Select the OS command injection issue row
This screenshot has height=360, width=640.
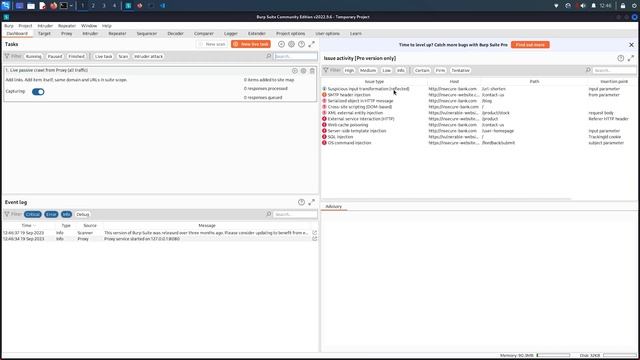pos(478,143)
